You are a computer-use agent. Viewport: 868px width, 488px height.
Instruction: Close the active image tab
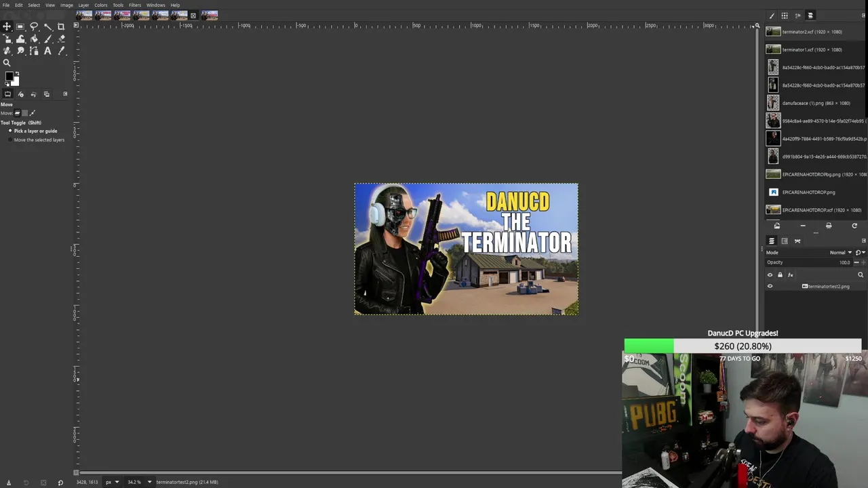click(x=193, y=15)
